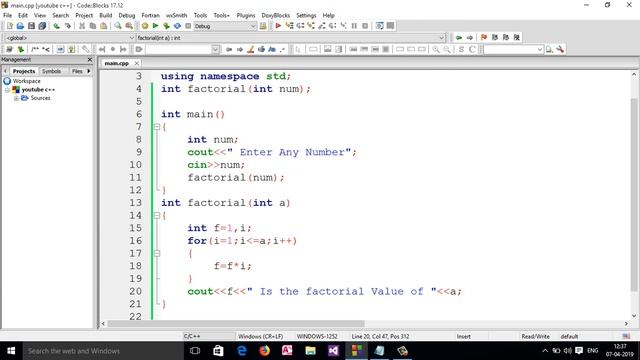Viewport: 640px width, 360px height.
Task: Open the Build menu
Action: pos(106,15)
